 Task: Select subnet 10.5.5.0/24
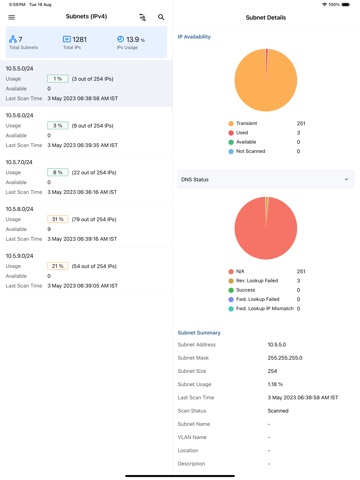86,83
